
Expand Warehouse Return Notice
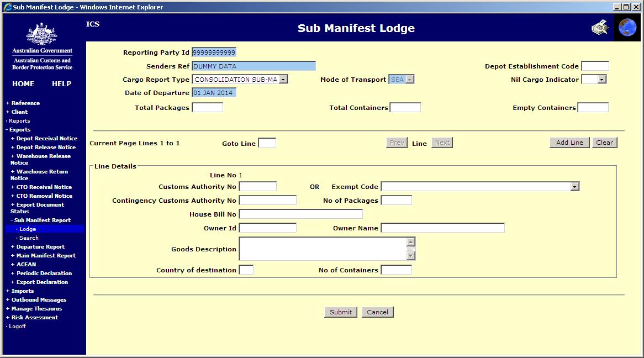(39, 175)
